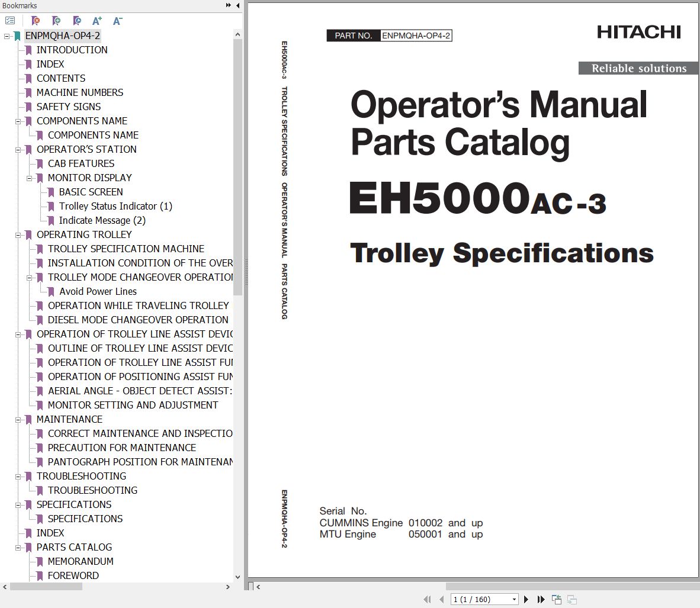700x608 pixels.
Task: Open the Avoid Power Lines bookmark
Action: tap(98, 291)
